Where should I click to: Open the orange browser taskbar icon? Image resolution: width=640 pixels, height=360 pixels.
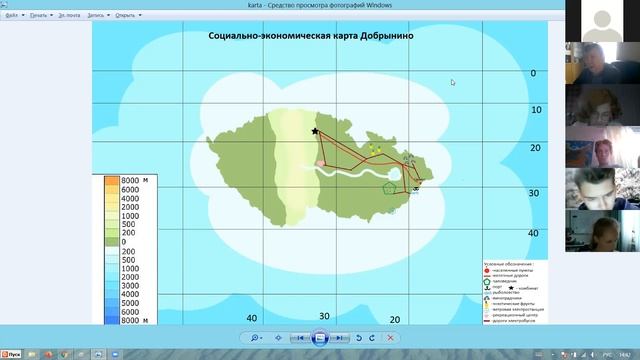point(48,354)
